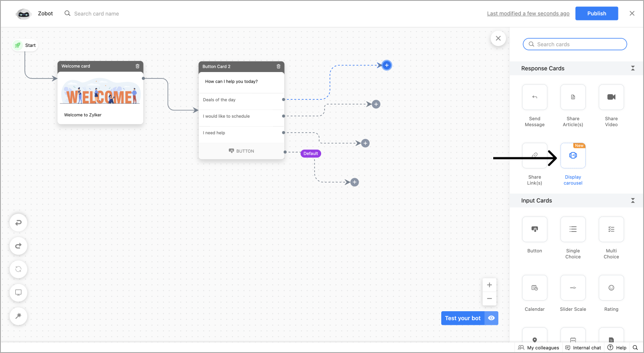Open the My colleagues tab
This screenshot has width=644, height=353.
click(x=539, y=348)
